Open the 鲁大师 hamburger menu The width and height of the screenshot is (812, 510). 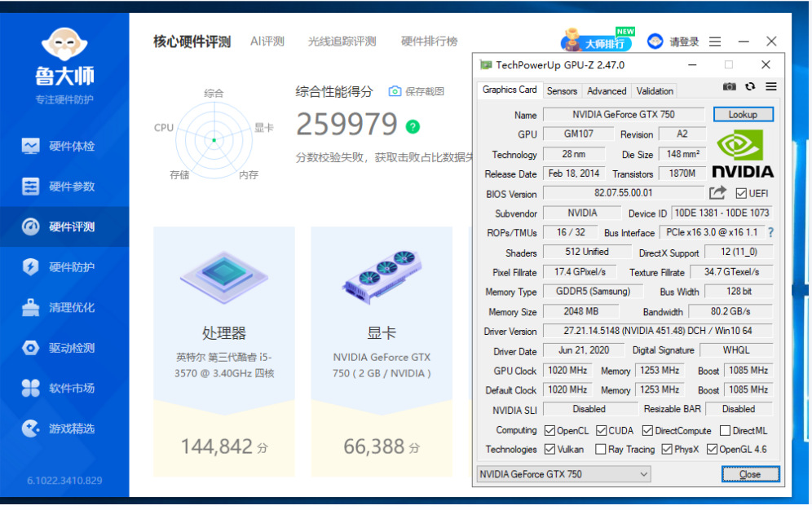[x=715, y=42]
